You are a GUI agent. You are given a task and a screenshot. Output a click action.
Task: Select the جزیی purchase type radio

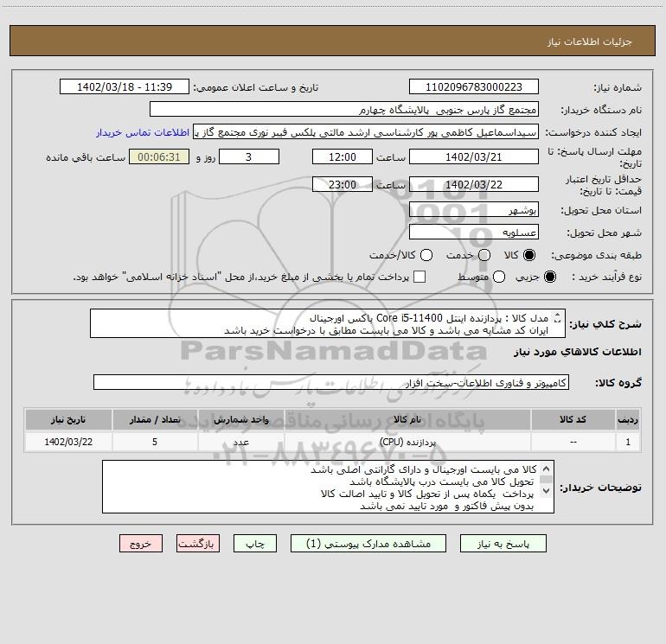tap(550, 277)
